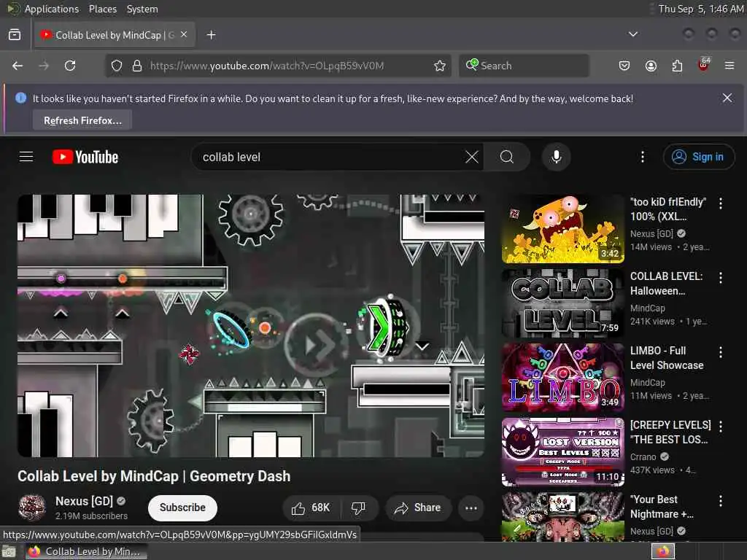The width and height of the screenshot is (747, 560).
Task: Click the YouTube search magnifier button
Action: (507, 157)
